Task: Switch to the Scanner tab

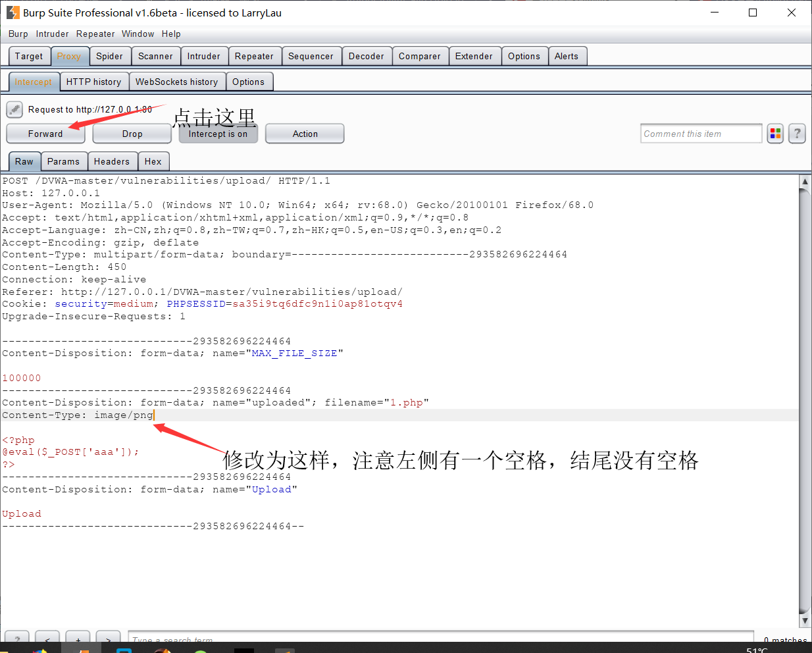Action: click(155, 56)
